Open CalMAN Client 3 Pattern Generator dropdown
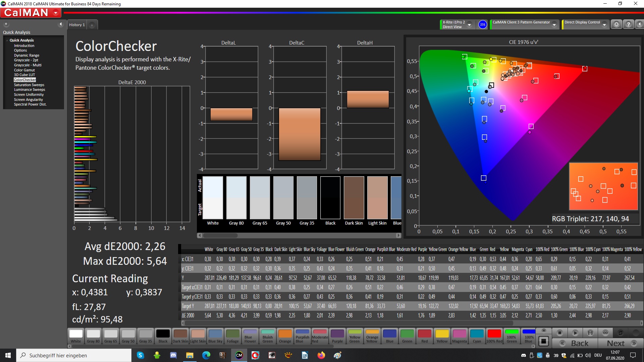The width and height of the screenshot is (644, 362). tap(554, 25)
